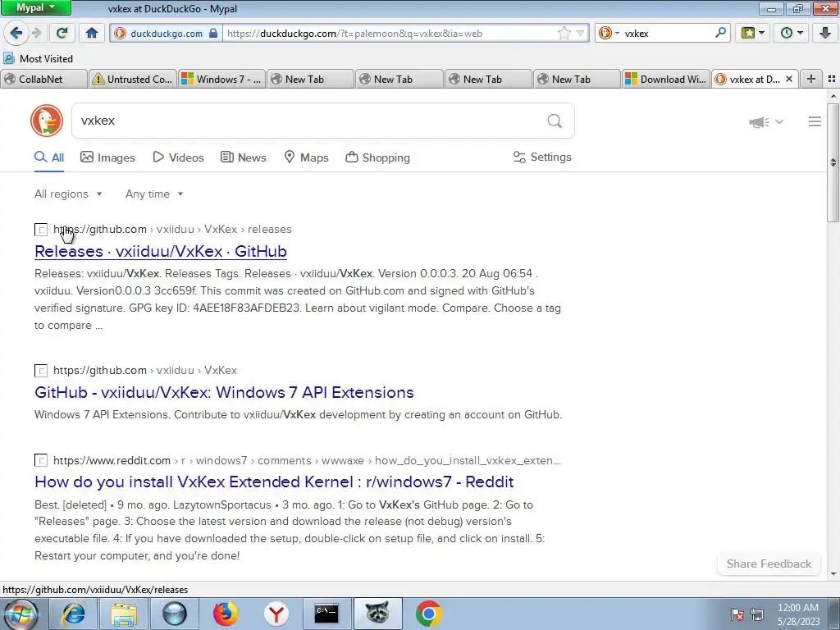840x630 pixels.
Task: Bookmark this page with the star icon
Action: point(564,33)
